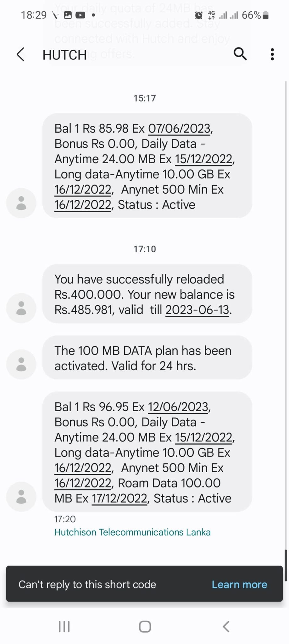Select the 100 MB DATA plan message bubble

[147, 358]
